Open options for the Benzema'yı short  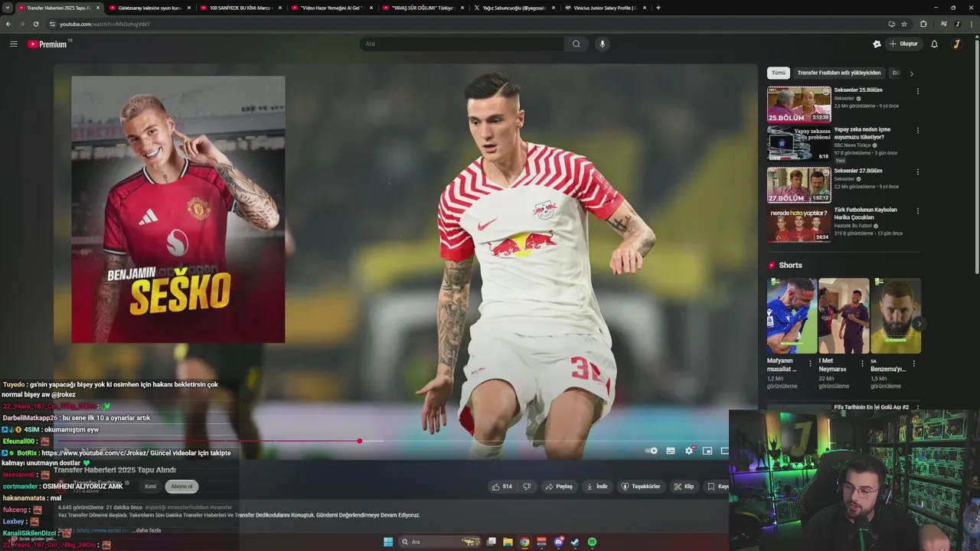point(913,364)
